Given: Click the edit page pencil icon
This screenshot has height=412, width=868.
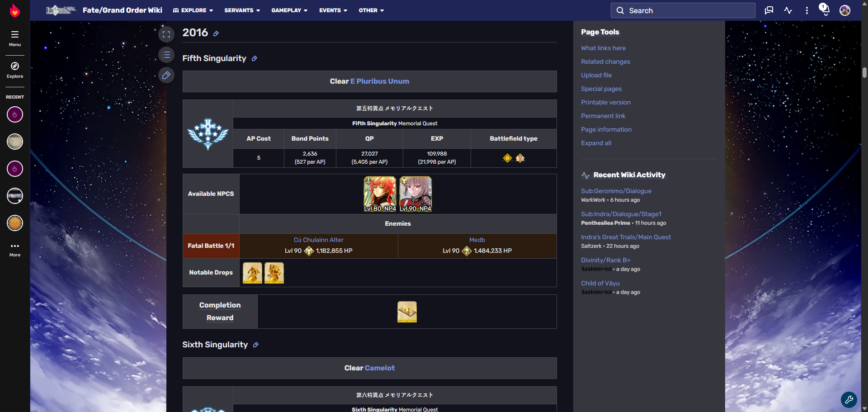Looking at the screenshot, I should (166, 75).
